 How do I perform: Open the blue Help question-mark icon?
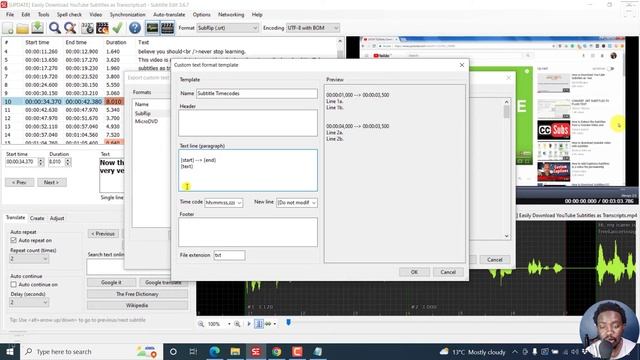click(135, 28)
